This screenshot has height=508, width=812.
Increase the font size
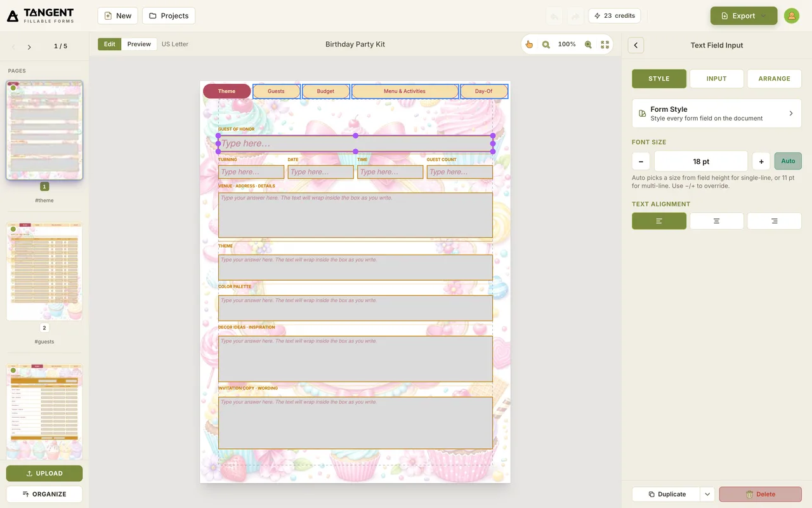761,161
